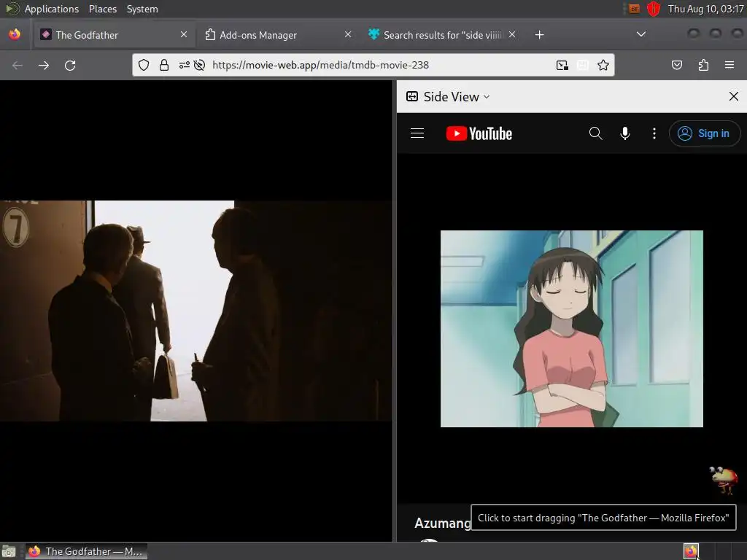Open the Applications menu

[x=52, y=9]
